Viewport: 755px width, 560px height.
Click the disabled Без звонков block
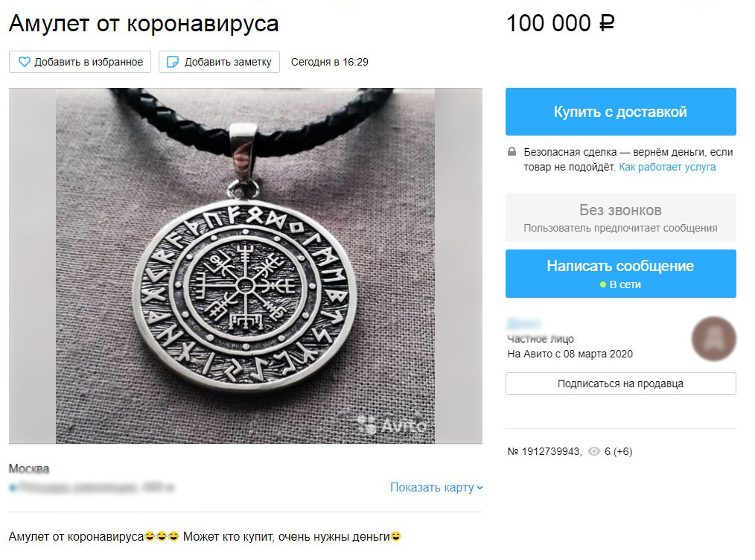coord(621,217)
